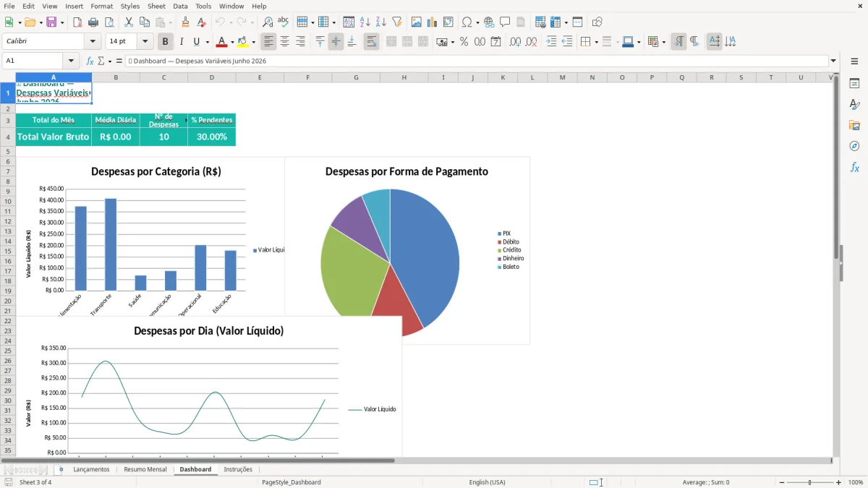The image size is (868, 488).
Task: Click the status bar zoom slider
Action: pos(810,482)
